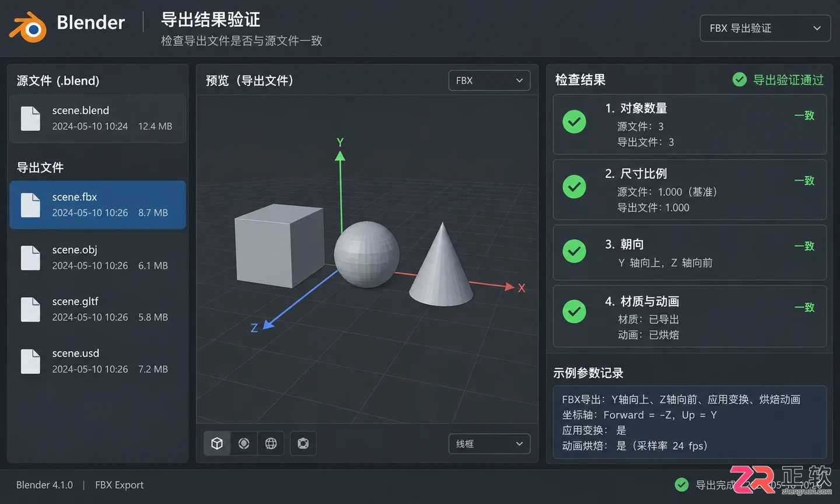Screen dimensions: 840x504
Task: Click the blue Z axis label
Action: [254, 328]
